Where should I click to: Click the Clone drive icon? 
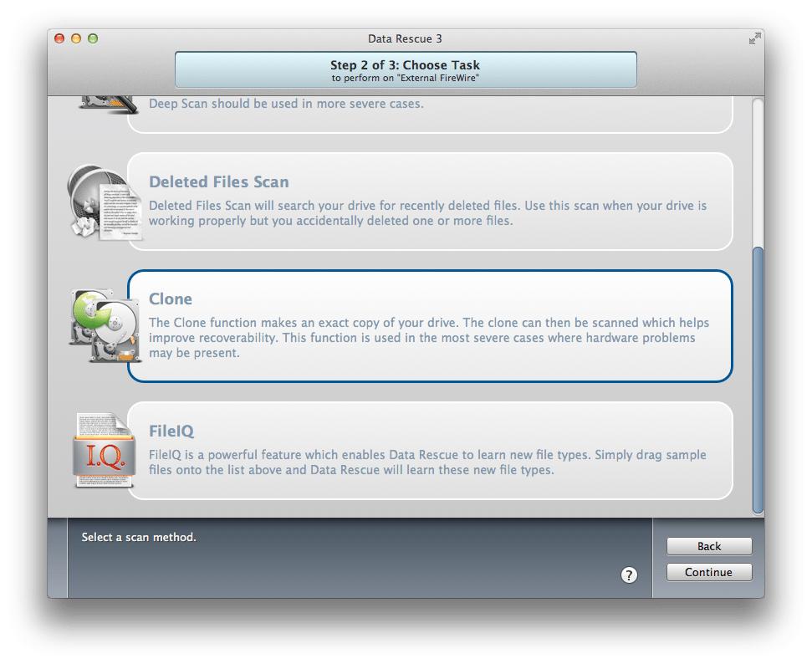tap(105, 326)
